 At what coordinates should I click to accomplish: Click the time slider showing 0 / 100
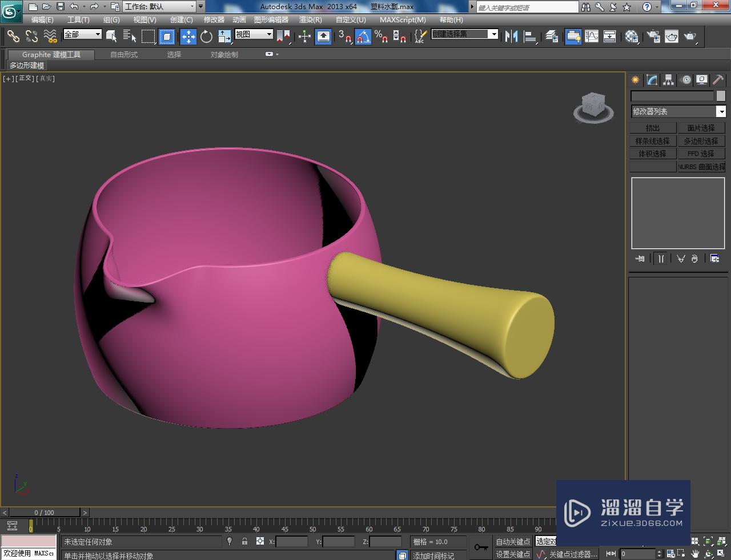(x=45, y=512)
